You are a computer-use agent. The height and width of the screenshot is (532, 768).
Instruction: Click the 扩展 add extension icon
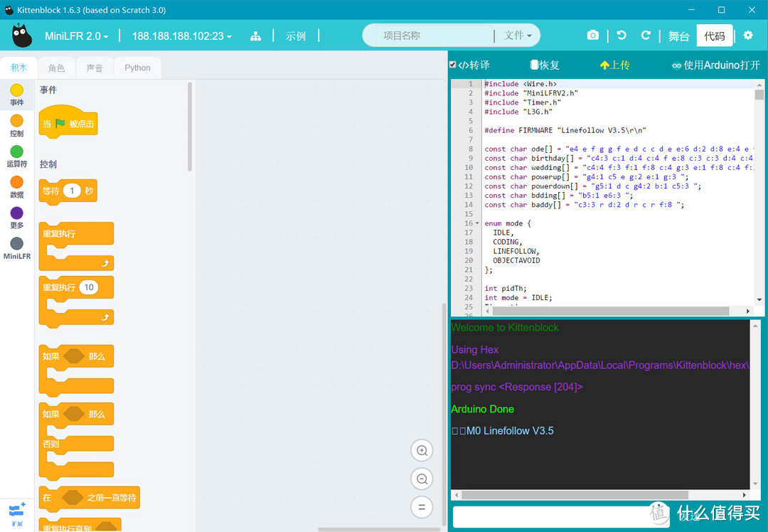[16, 514]
